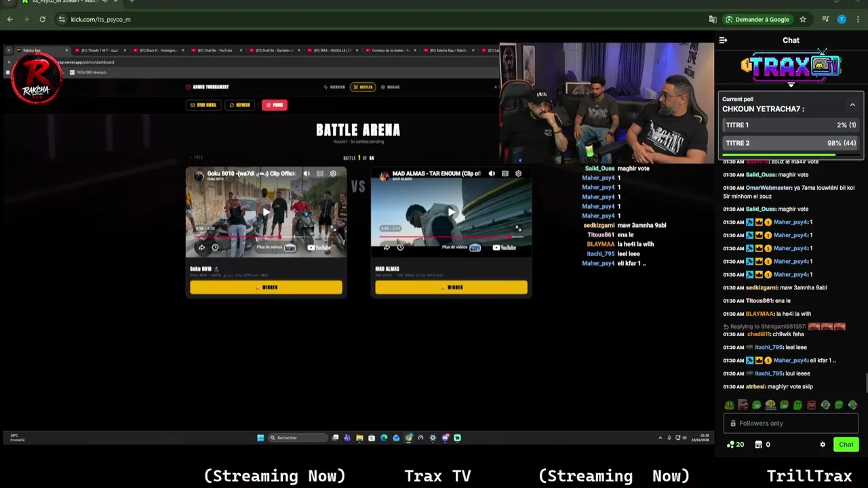Viewport: 868px width, 488px height.
Task: Collapse the current poll chevron
Action: click(852, 105)
